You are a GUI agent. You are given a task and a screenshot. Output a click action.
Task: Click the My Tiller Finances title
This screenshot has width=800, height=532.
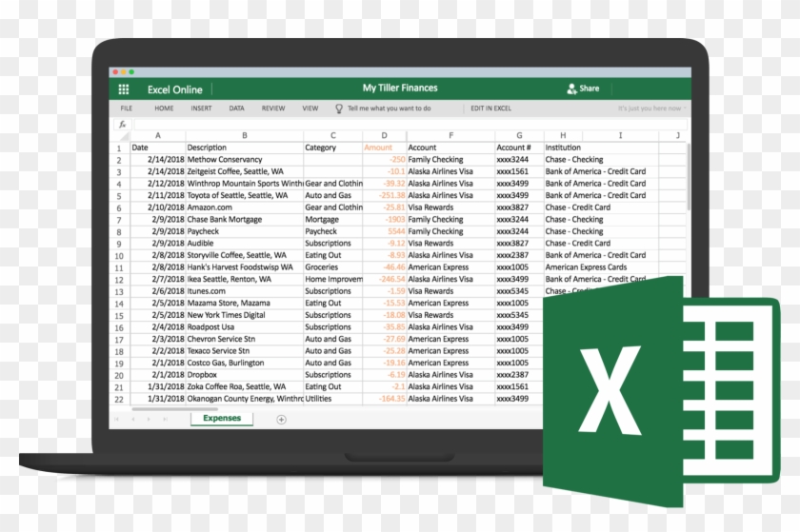click(400, 88)
